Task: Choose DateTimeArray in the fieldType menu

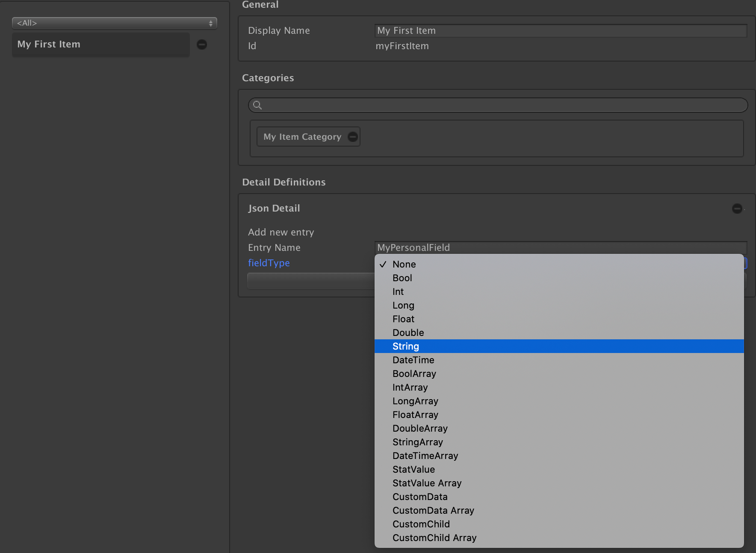Action: pyautogui.click(x=559, y=456)
